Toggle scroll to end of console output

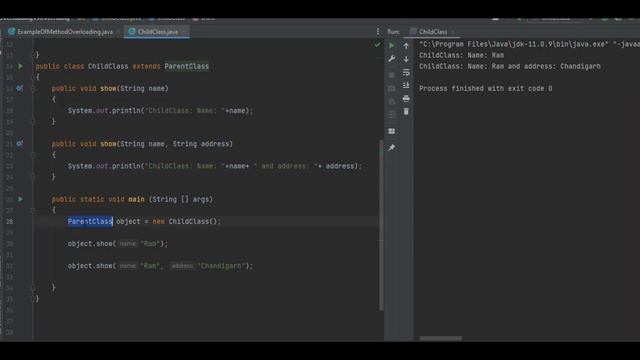tap(406, 85)
